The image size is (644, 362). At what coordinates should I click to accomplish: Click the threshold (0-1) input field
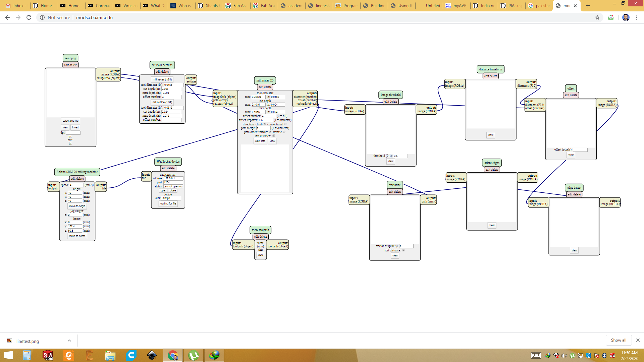(x=400, y=156)
